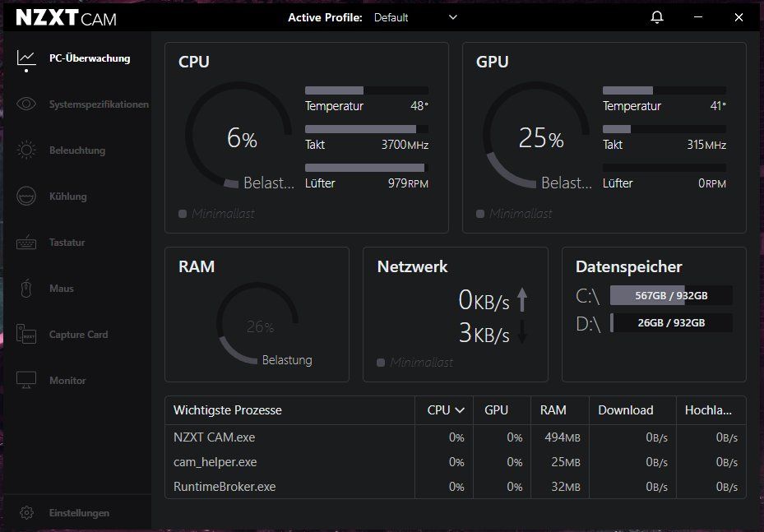Click the D:\ drive usage bar
Screen dimensions: 764x532
click(671, 322)
